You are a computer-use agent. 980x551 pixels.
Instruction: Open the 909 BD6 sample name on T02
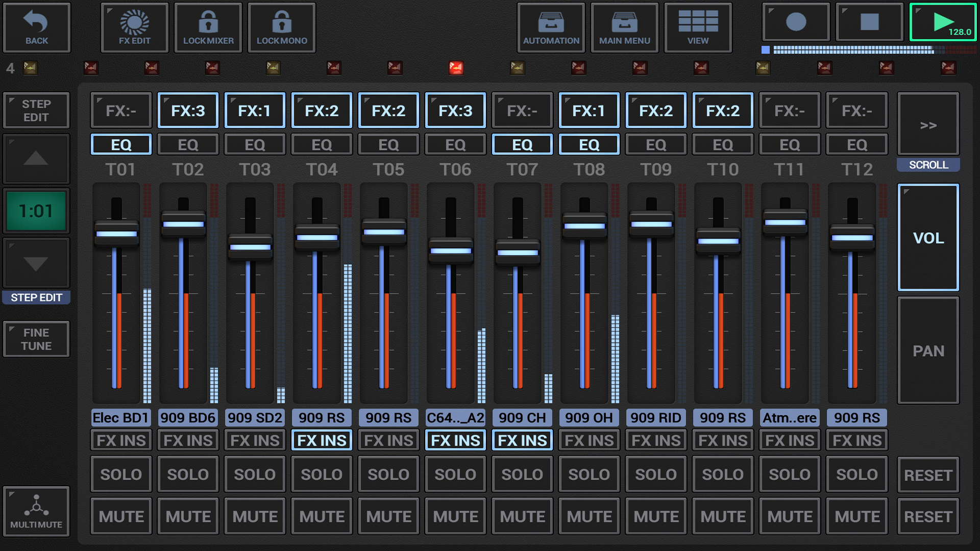(188, 417)
